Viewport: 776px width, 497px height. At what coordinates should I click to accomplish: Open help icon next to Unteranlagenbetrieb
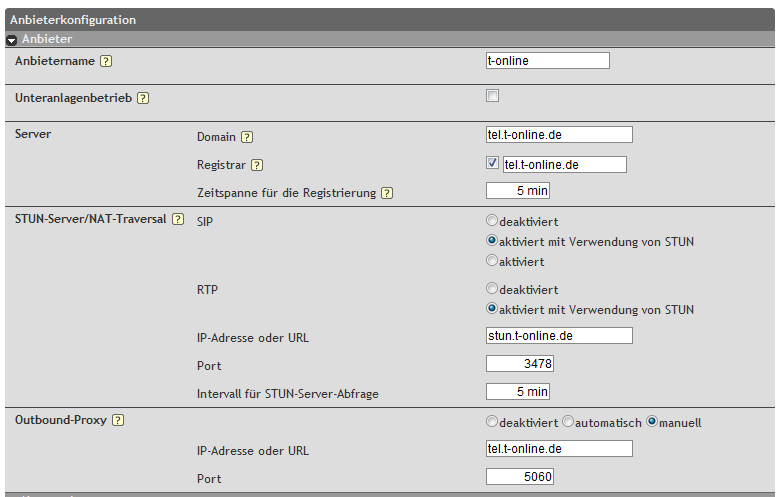(143, 98)
